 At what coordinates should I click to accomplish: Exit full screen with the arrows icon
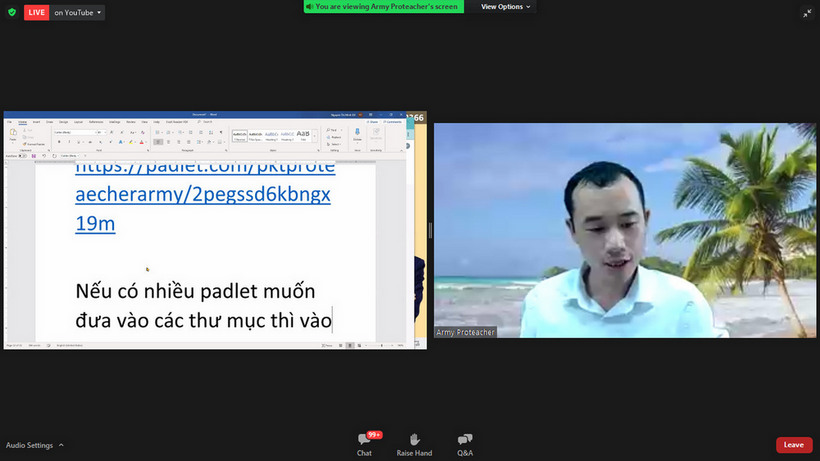807,13
